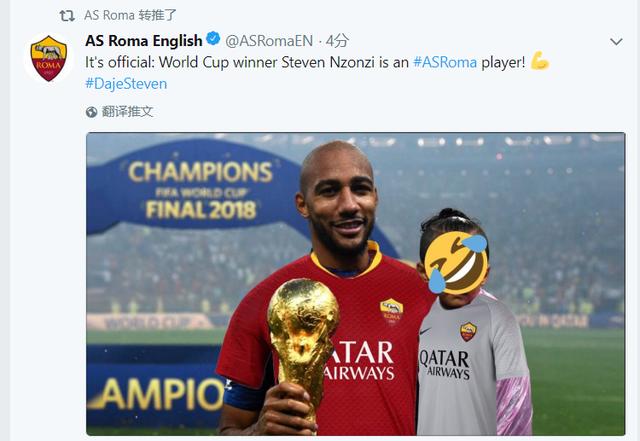
Task: Open the AS Roma retweeted notice link
Action: [x=130, y=16]
